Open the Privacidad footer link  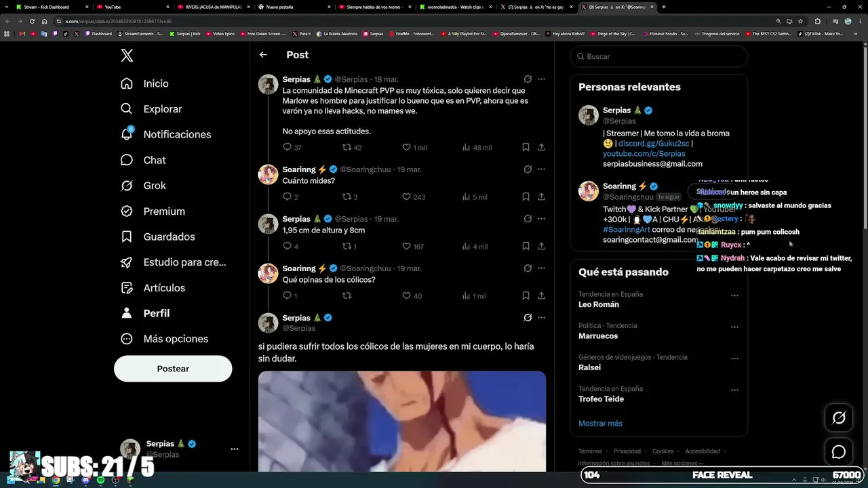point(627,451)
